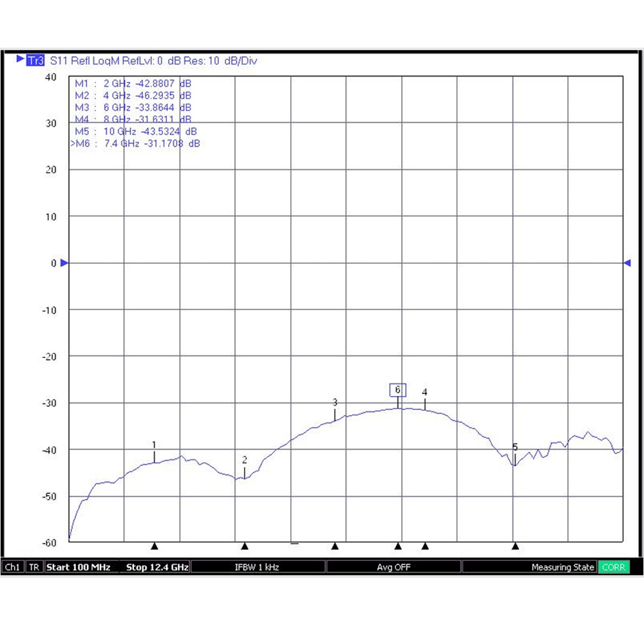Click the left reference level arrow at 0 dB
Image resolution: width=644 pixels, height=644 pixels.
click(x=64, y=263)
